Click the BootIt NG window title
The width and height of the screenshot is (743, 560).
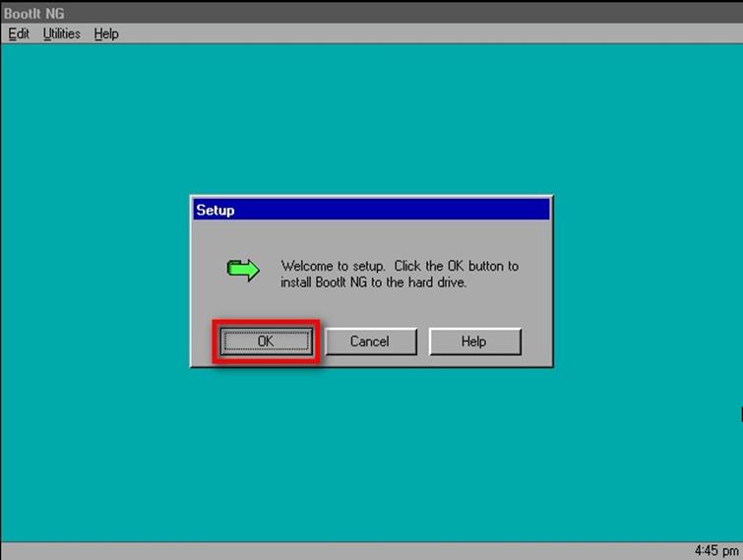[x=34, y=13]
